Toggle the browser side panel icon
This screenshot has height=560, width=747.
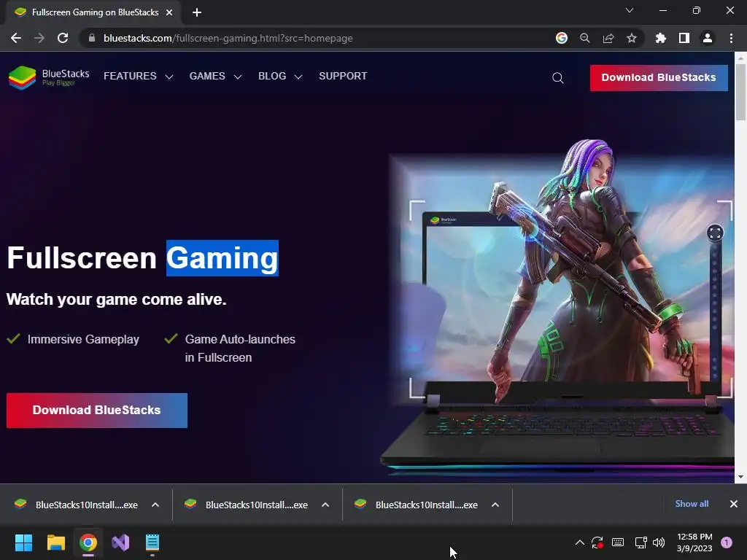tap(684, 38)
